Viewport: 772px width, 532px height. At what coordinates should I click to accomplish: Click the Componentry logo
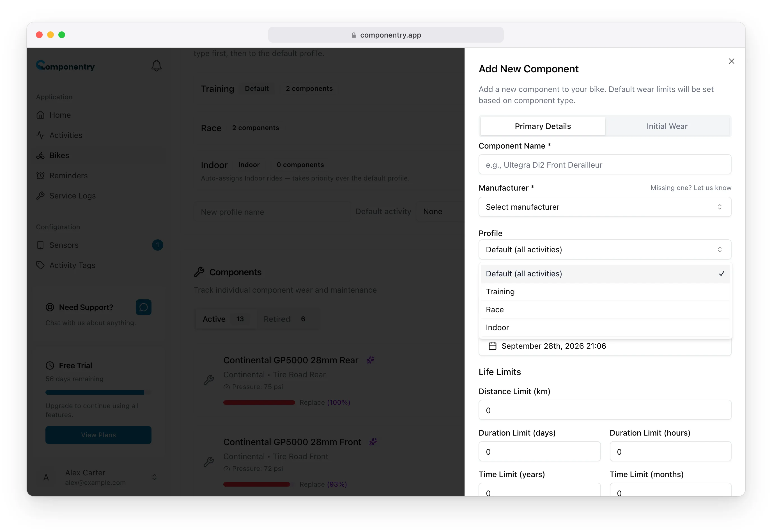65,66
